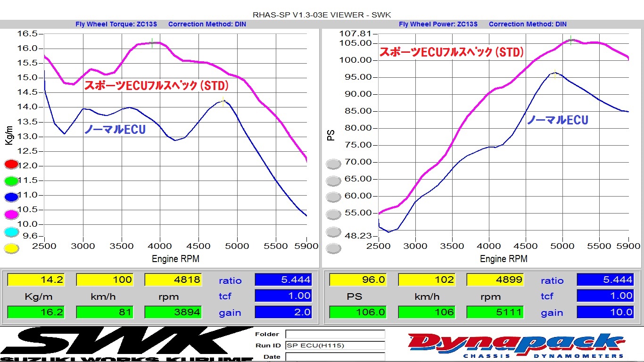Image resolution: width=644 pixels, height=362 pixels.
Task: Click the torque ratio value 5.444
Action: click(283, 280)
